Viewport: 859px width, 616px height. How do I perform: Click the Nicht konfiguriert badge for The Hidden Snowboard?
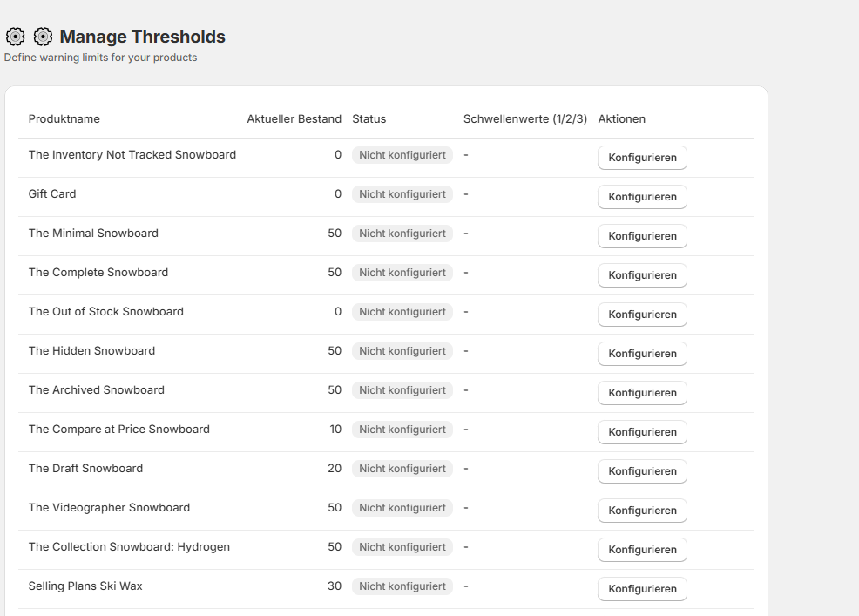(402, 350)
